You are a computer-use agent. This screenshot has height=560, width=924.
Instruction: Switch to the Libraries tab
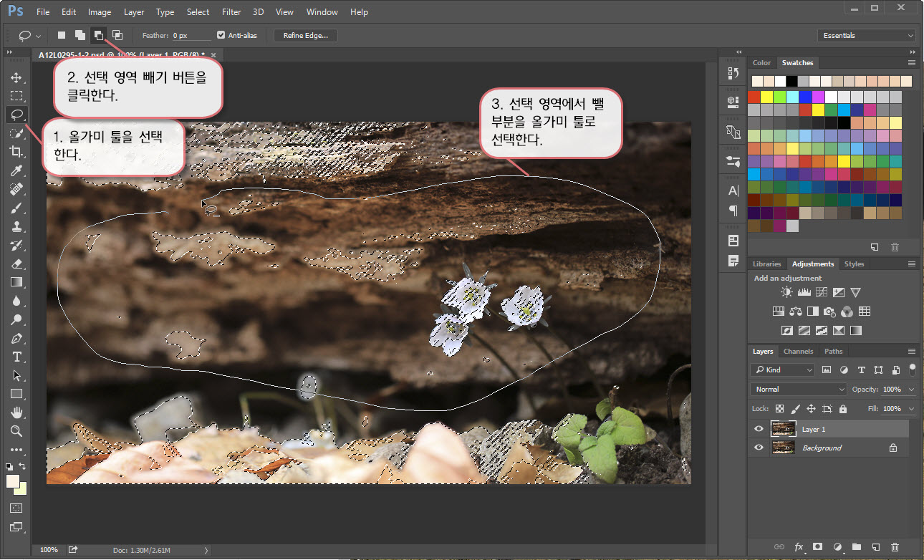[x=766, y=264]
